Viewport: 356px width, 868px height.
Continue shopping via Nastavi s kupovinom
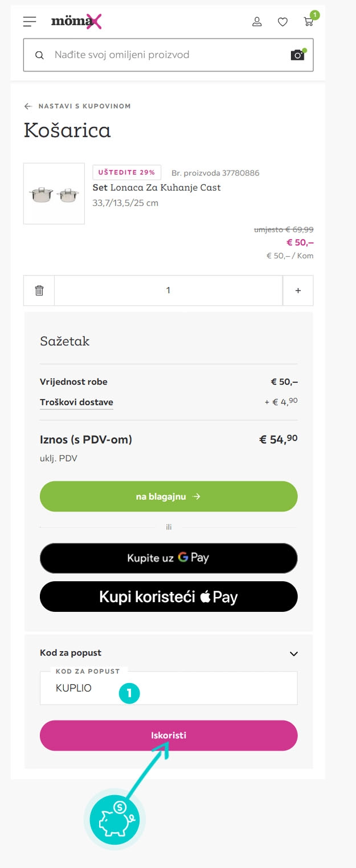[84, 106]
